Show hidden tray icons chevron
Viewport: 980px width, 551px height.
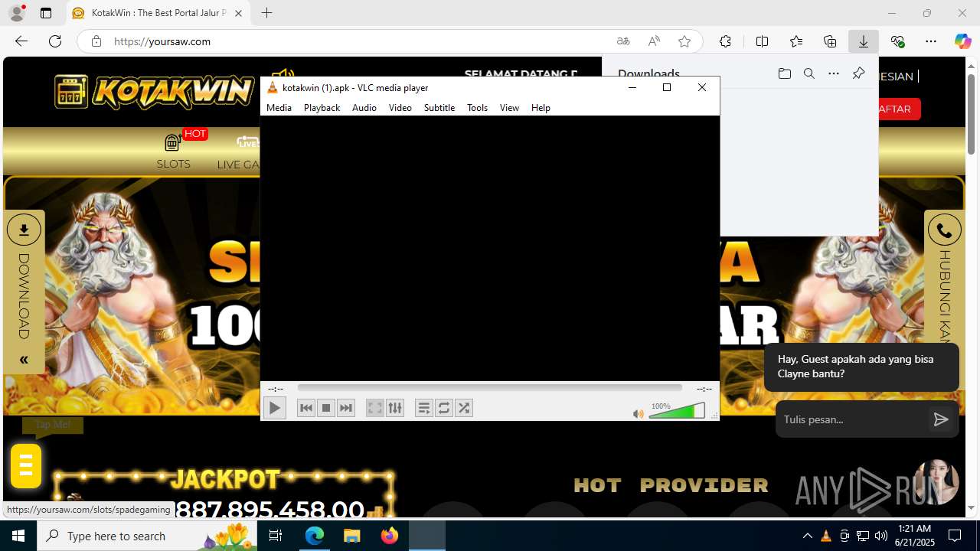[x=808, y=536]
